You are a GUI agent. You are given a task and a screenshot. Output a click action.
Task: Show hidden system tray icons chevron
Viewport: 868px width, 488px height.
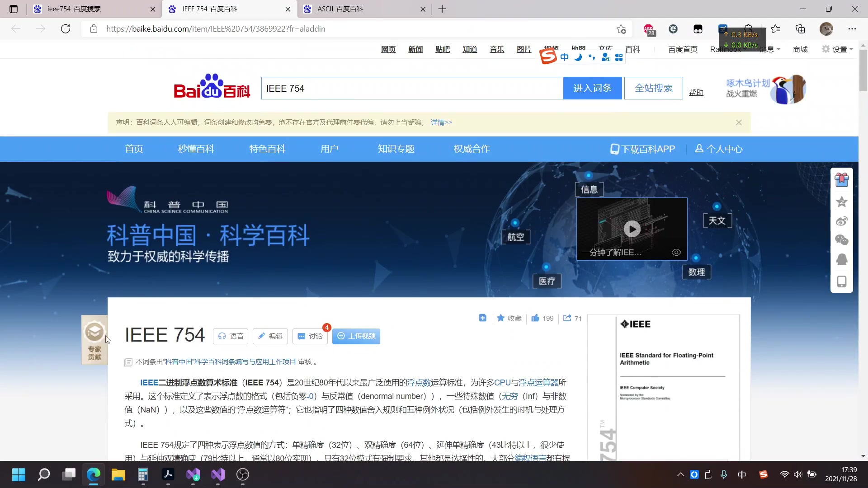tap(680, 474)
